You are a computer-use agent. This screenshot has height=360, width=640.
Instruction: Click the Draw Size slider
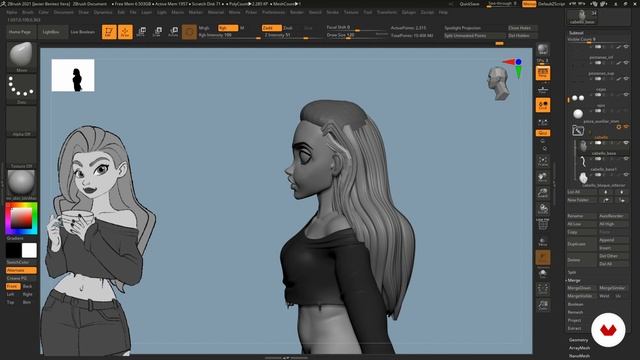tap(357, 36)
